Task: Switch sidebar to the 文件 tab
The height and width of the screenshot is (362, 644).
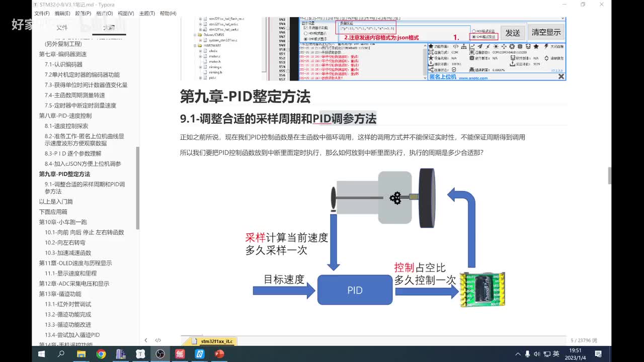Action: (x=61, y=27)
